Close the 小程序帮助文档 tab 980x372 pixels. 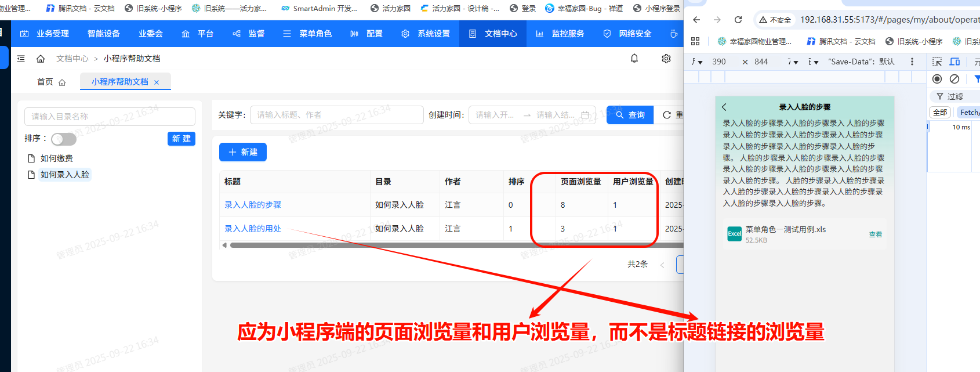pos(157,82)
